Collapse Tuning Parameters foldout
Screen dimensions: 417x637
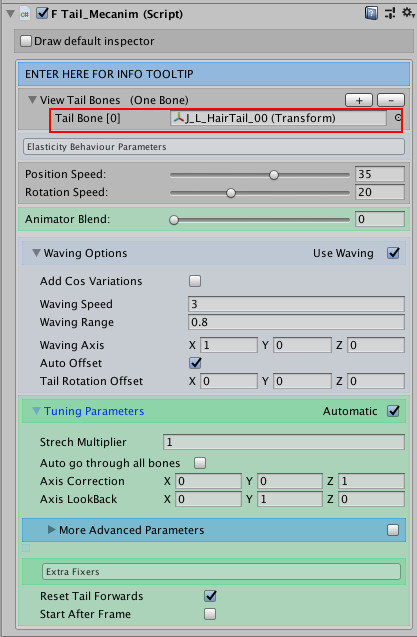(x=36, y=411)
